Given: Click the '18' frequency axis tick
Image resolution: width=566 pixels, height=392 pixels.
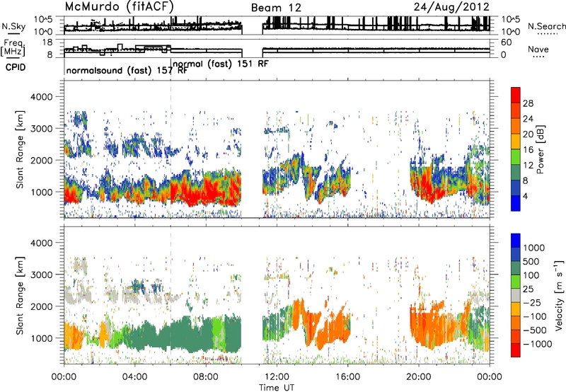Looking at the screenshot, I should (47, 42).
